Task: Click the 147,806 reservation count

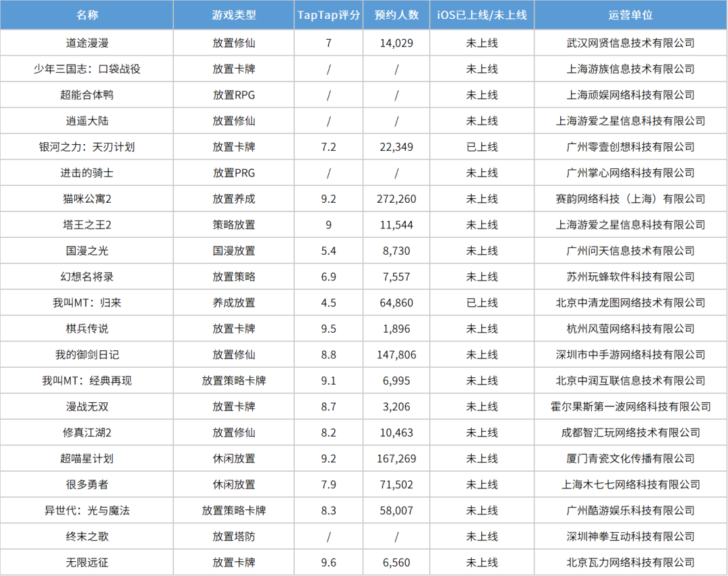Action: pos(396,354)
